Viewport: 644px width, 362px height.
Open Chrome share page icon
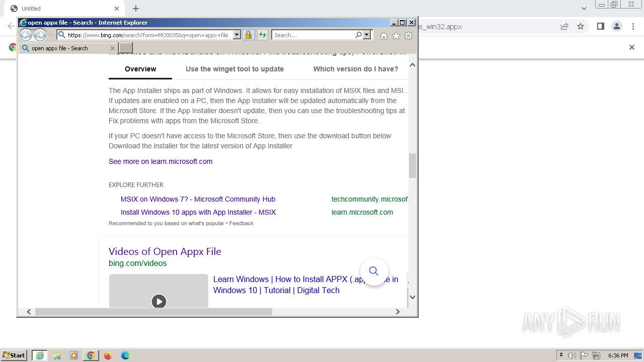565,27
